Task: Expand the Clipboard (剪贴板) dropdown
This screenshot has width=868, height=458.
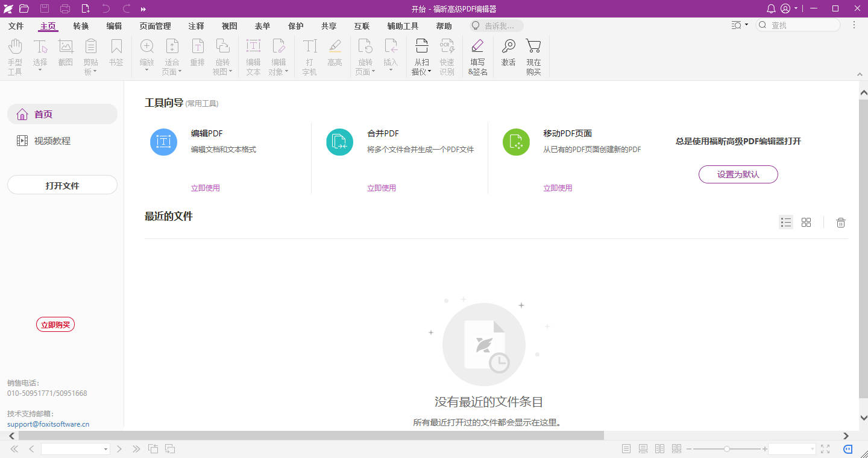Action: (95, 72)
